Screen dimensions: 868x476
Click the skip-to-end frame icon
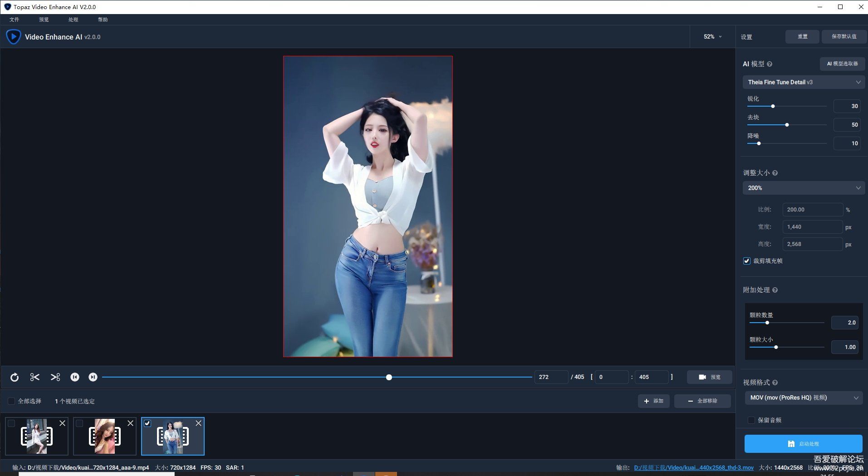93,377
